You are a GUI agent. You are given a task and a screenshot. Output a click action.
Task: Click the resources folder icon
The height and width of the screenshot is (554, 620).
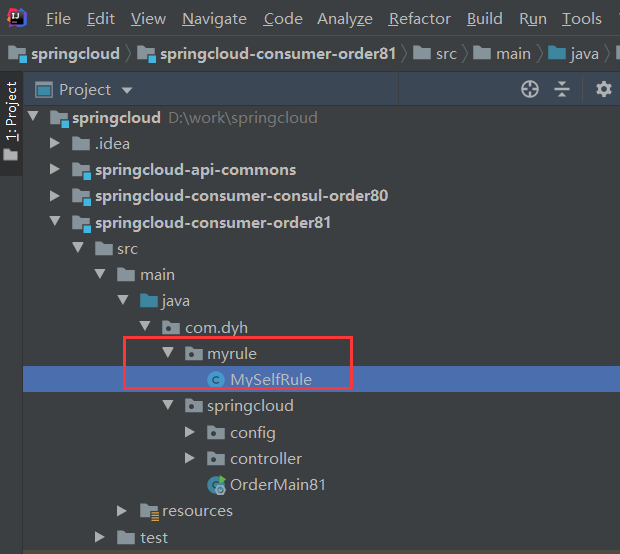pyautogui.click(x=149, y=512)
